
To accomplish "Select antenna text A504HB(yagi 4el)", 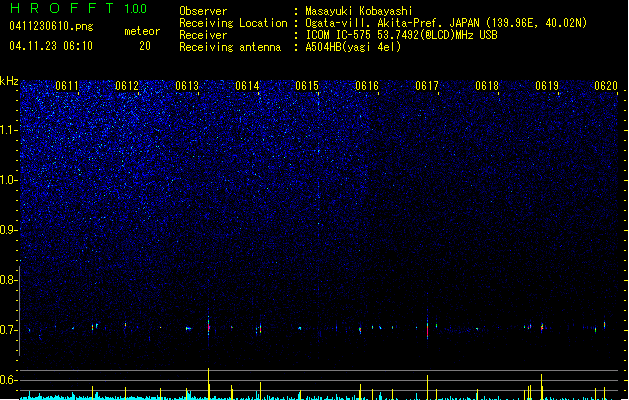I will [353, 47].
